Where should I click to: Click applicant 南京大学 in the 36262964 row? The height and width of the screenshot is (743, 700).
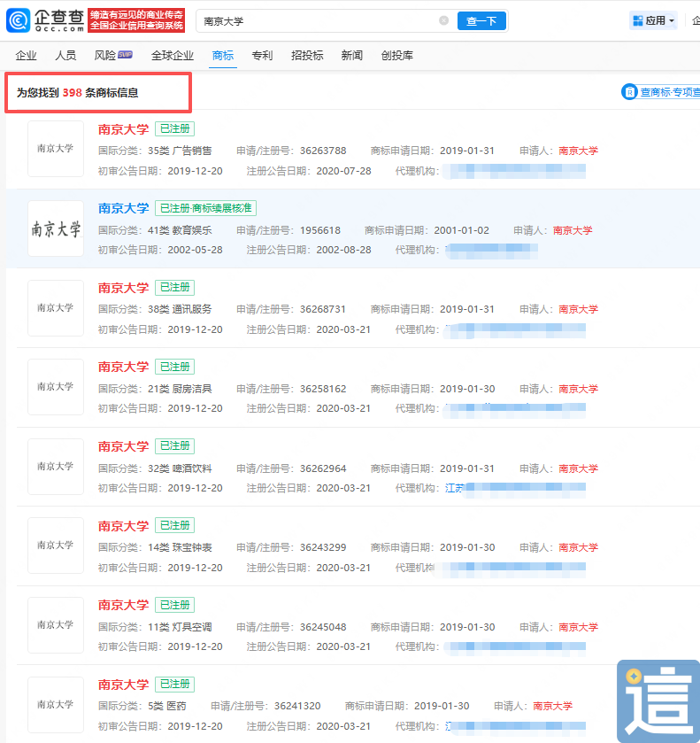[x=578, y=468]
